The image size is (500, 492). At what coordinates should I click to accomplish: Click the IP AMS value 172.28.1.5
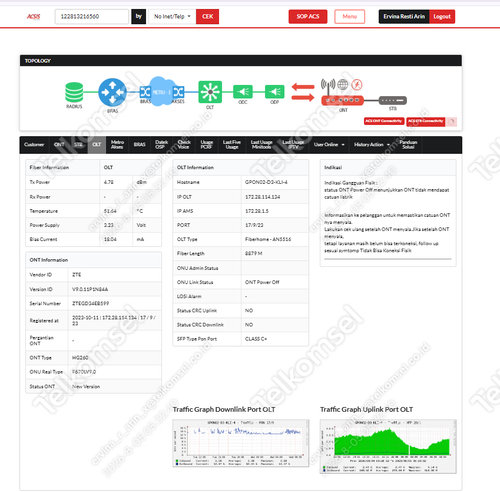257,211
